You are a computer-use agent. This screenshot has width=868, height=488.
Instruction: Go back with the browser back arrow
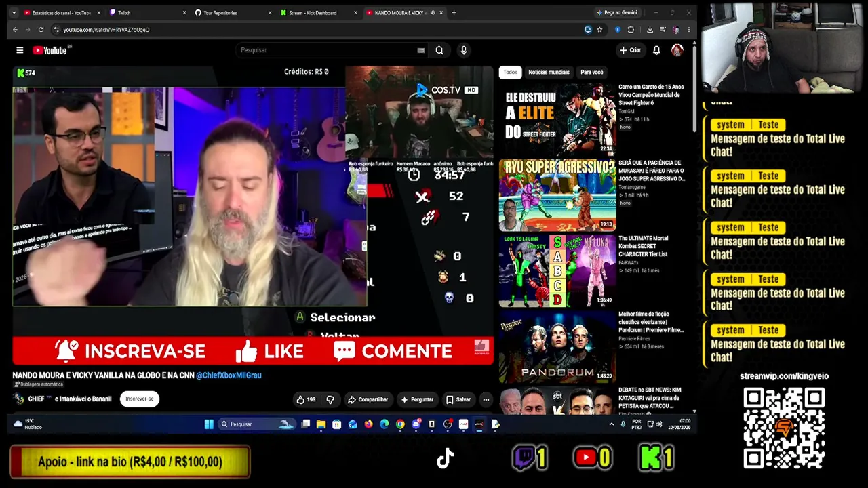click(15, 30)
